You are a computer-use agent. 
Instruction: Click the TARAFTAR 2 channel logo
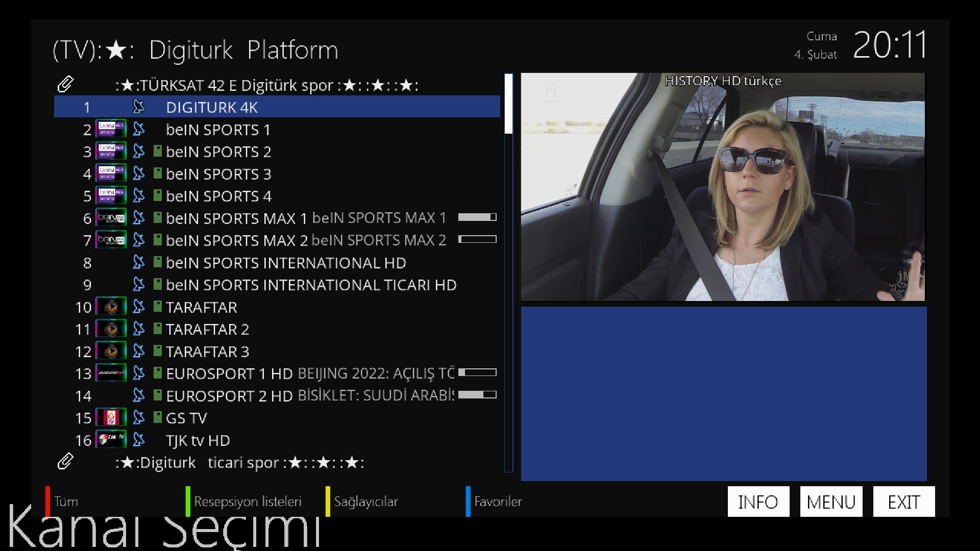coord(111,329)
